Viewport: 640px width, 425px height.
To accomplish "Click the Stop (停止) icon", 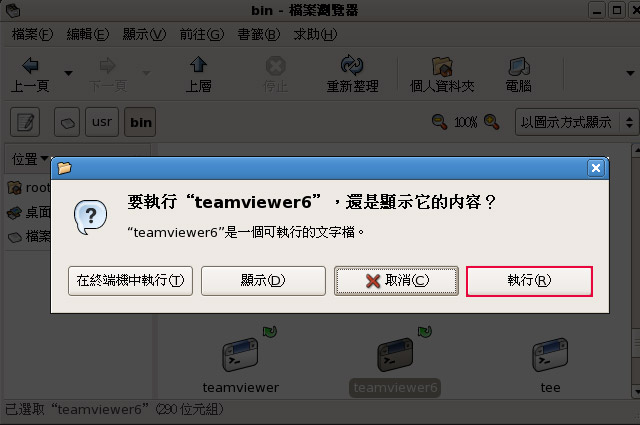I will tap(276, 66).
